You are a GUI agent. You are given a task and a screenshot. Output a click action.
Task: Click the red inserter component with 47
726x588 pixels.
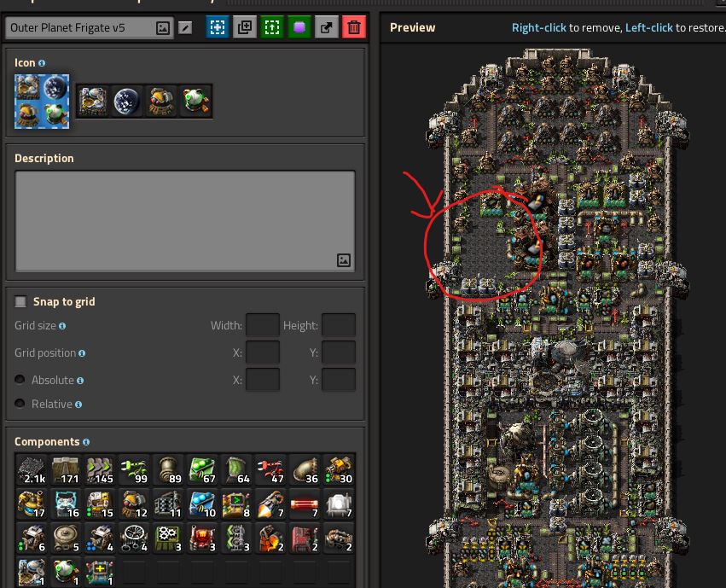[x=270, y=469]
